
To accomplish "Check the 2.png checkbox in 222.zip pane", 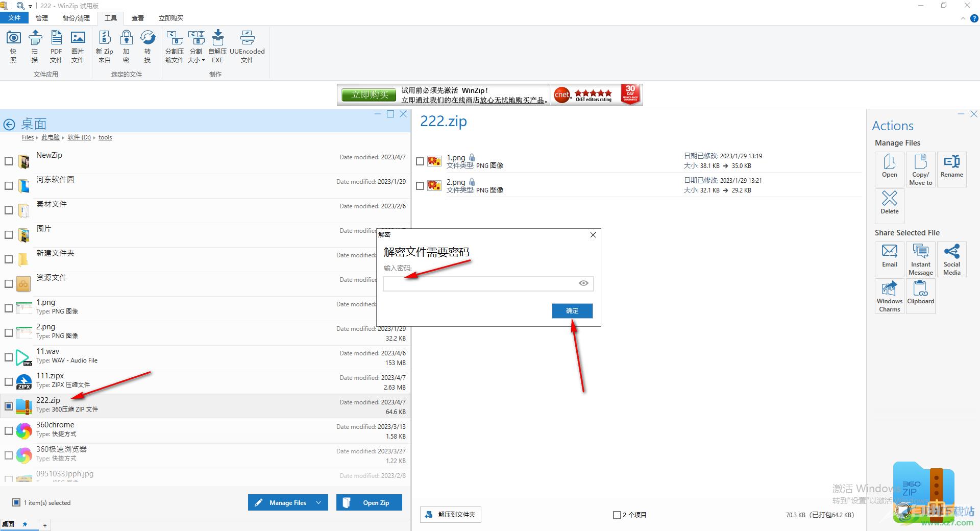I will pos(420,186).
